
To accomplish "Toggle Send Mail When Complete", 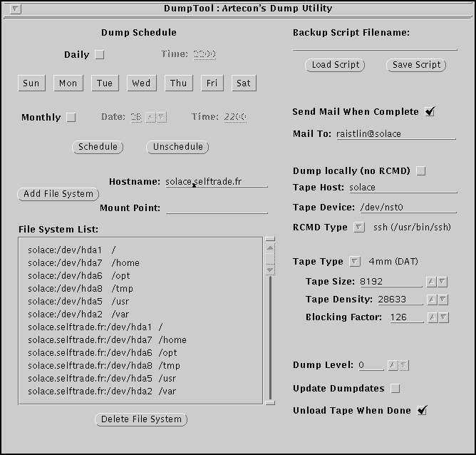I will pyautogui.click(x=429, y=111).
